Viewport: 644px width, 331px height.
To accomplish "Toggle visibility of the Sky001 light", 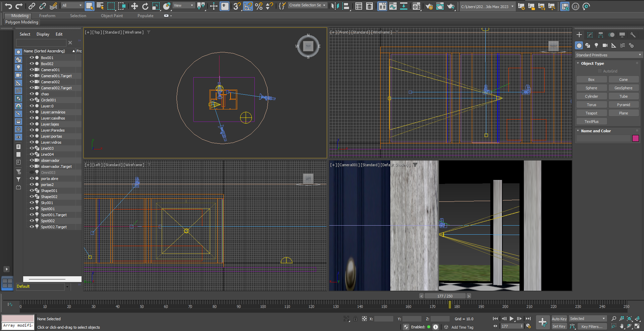I will click(32, 203).
